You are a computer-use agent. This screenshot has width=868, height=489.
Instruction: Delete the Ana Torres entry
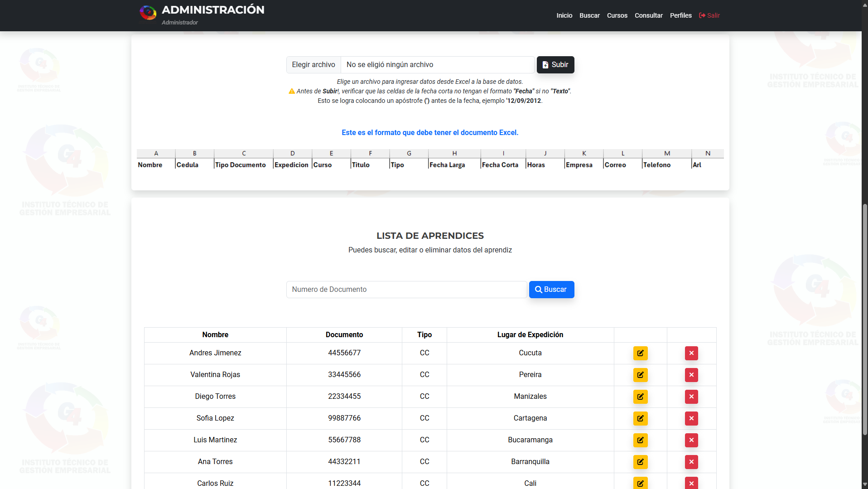691,462
